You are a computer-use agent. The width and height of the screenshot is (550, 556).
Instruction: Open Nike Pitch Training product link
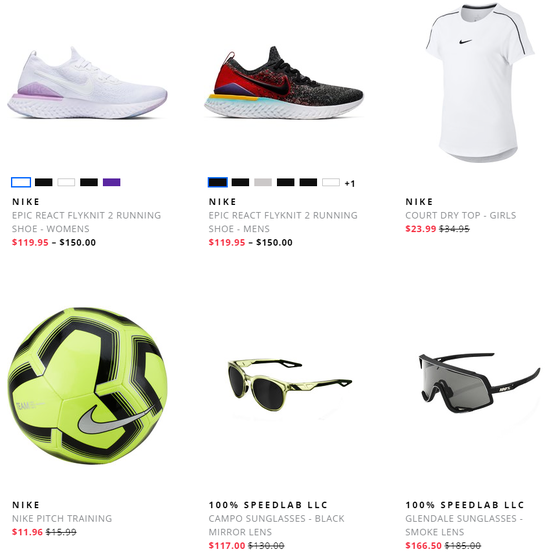[62, 518]
